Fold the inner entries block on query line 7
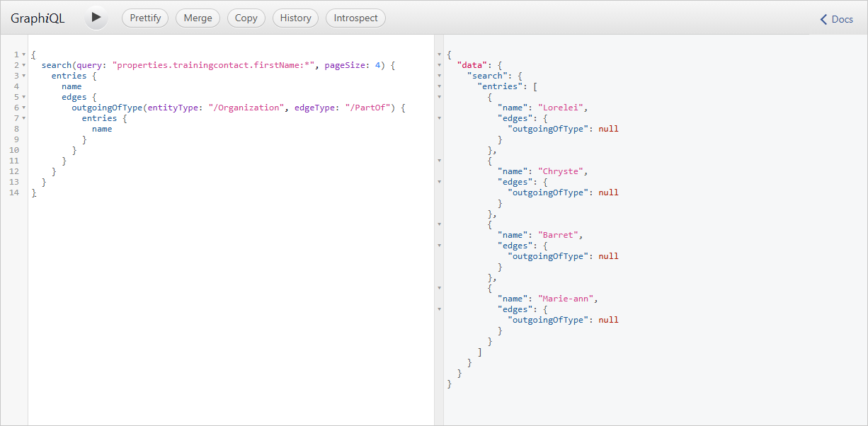The height and width of the screenshot is (426, 868). tap(24, 118)
